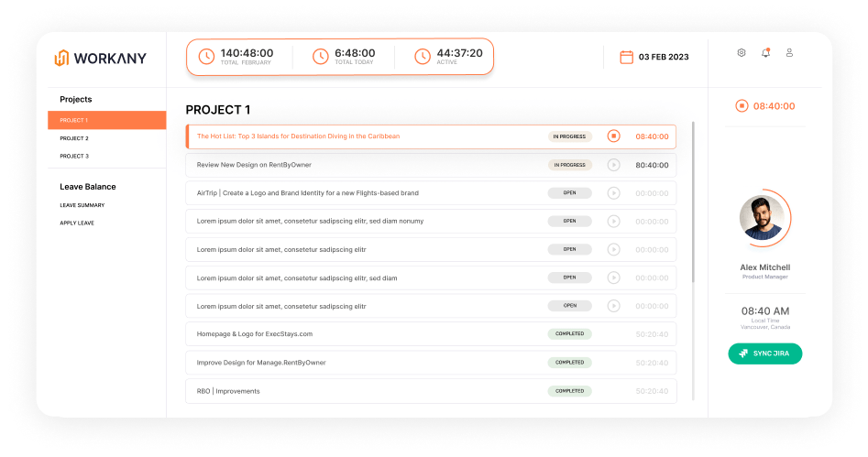Stop the 08:40:00 timer in right panel
Image resolution: width=868 pixels, height=457 pixels.
742,106
